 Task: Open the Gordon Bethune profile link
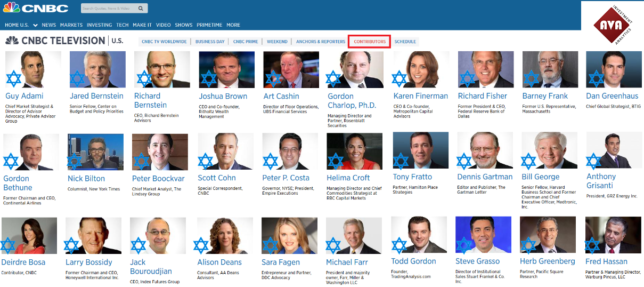[18, 183]
